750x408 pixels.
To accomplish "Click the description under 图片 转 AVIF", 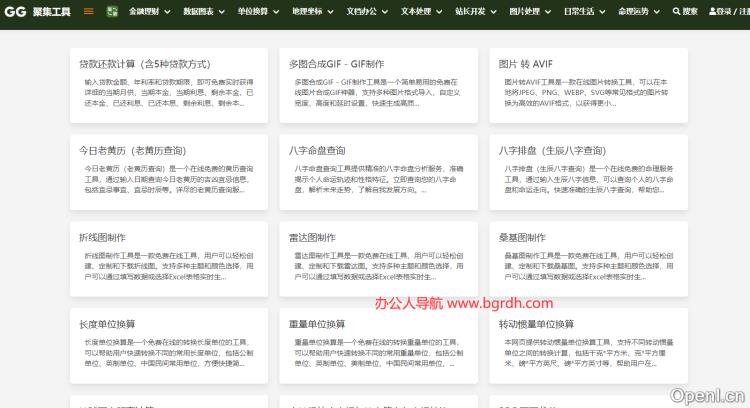I will (586, 92).
